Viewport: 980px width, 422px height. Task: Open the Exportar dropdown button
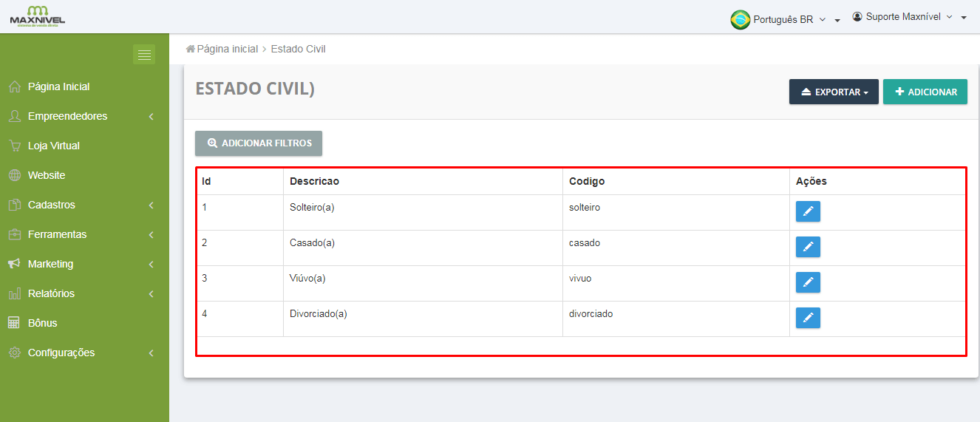click(834, 92)
